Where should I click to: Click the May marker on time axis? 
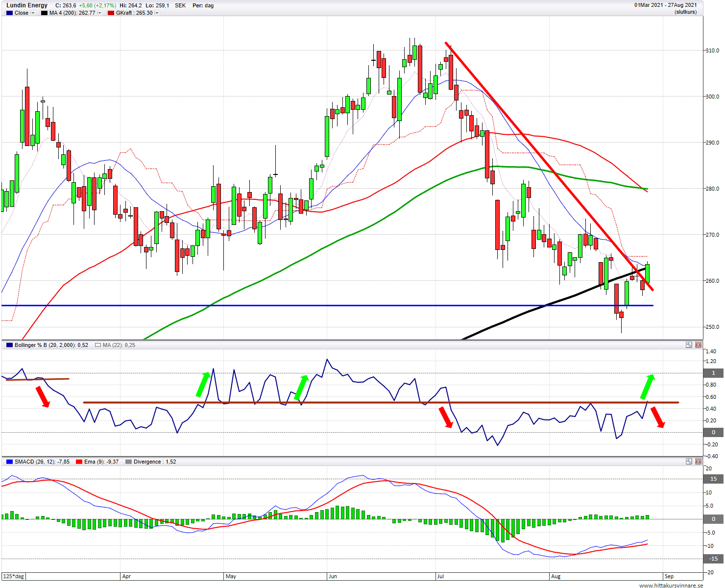[231, 576]
